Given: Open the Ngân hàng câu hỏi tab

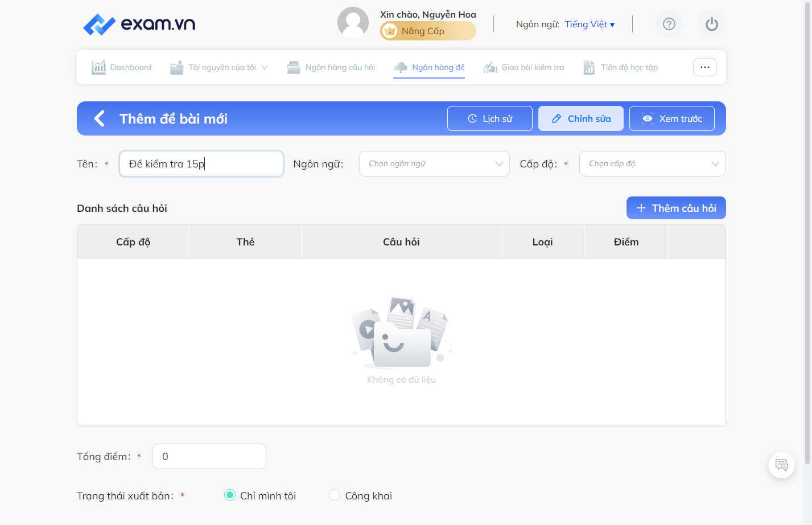Looking at the screenshot, I should 331,67.
